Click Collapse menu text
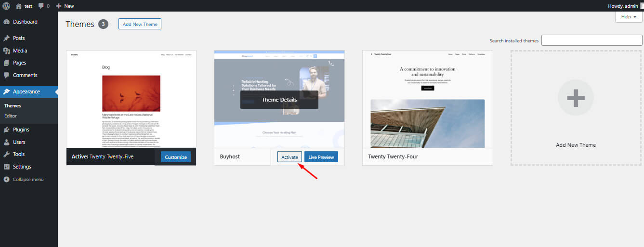 pos(28,179)
